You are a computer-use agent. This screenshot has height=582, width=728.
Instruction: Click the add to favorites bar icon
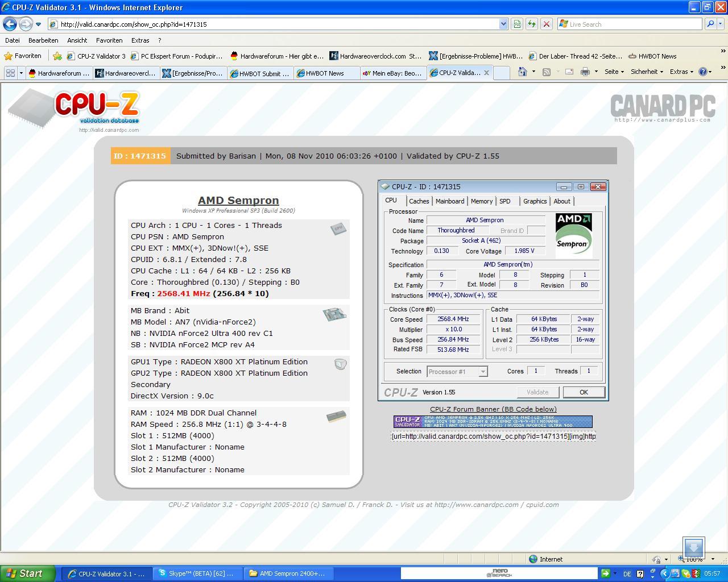point(57,56)
